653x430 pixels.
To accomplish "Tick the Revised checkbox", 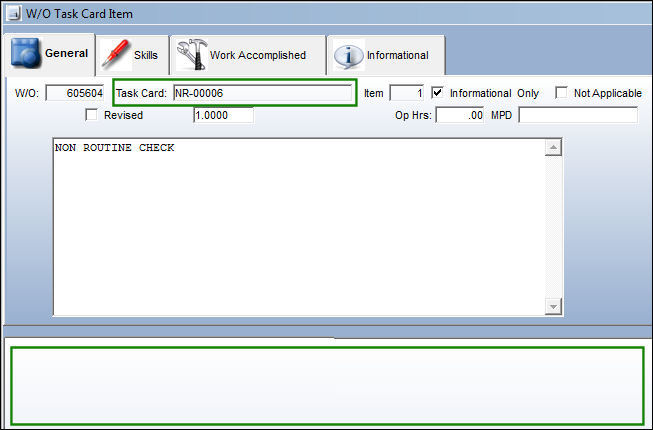I will tap(91, 114).
